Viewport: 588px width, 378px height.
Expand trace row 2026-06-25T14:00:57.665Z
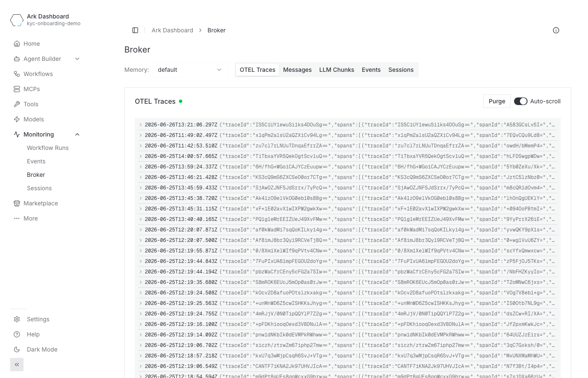[141, 156]
